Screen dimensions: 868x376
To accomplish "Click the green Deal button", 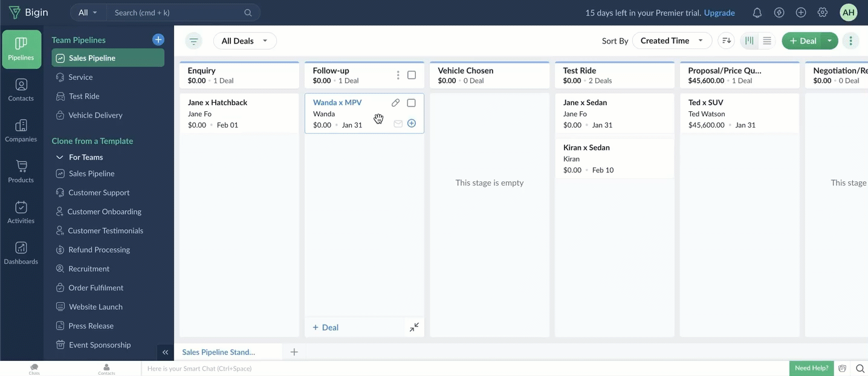I will pos(803,41).
